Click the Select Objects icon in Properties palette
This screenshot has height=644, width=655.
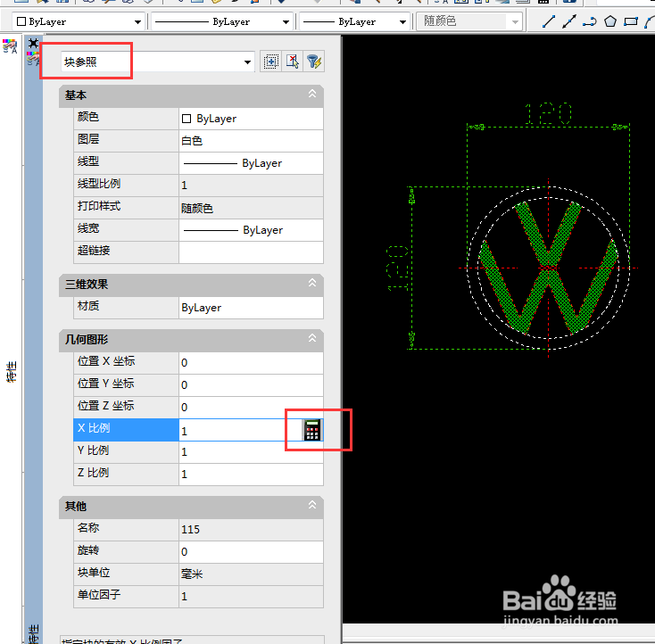click(x=293, y=62)
